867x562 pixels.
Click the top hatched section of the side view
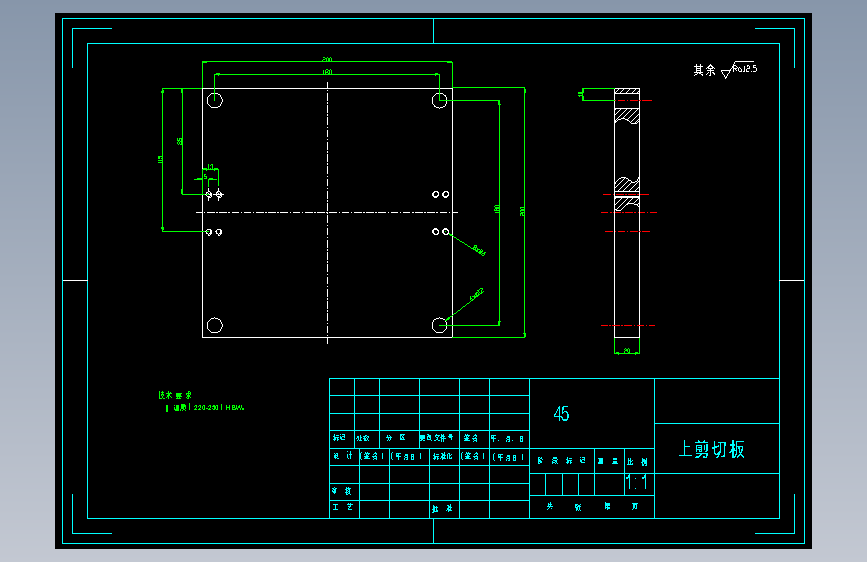627,91
